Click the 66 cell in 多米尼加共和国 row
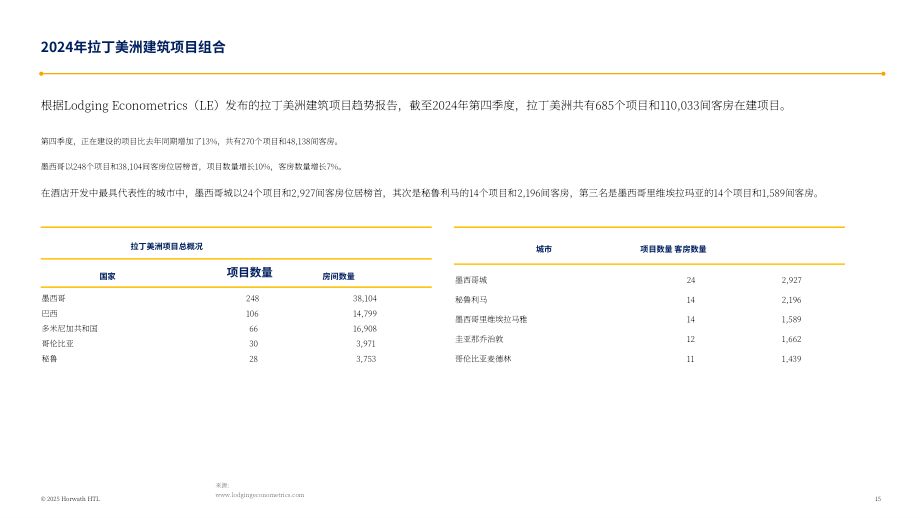The width and height of the screenshot is (920, 518). (253, 329)
